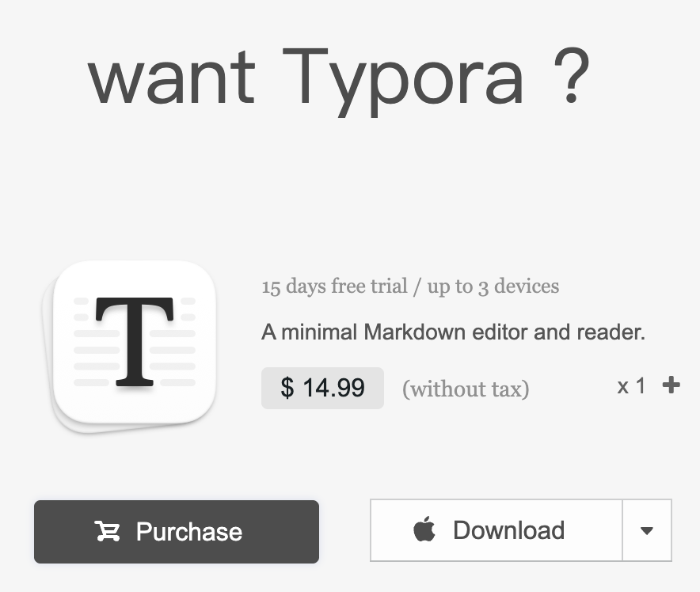The width and height of the screenshot is (700, 592).
Task: Click the "(without tax)" note
Action: [466, 389]
